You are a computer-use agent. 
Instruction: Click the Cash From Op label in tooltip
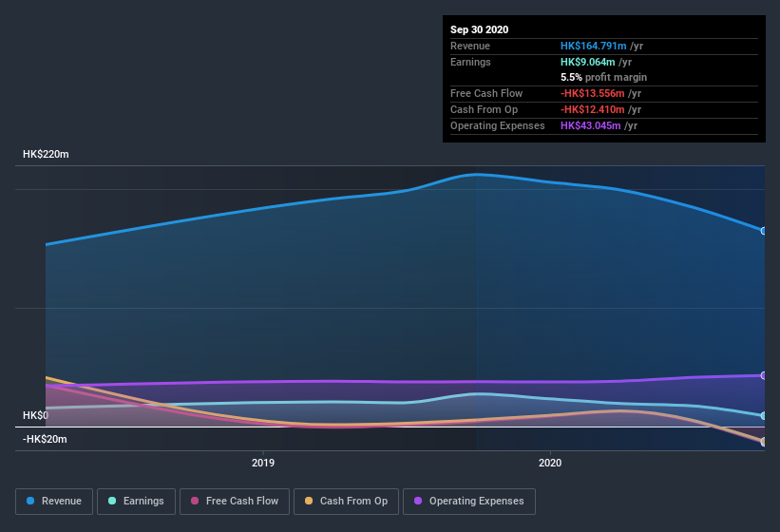(x=484, y=109)
